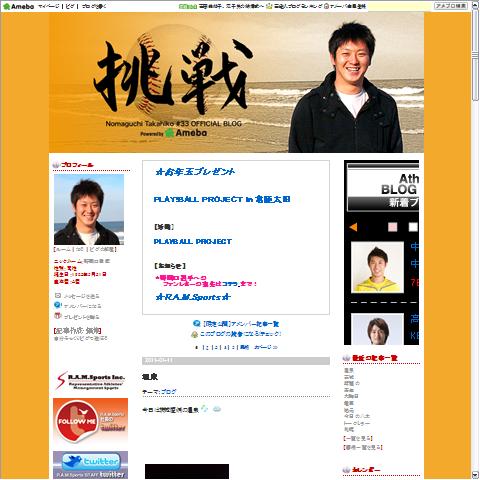Click the FOLLOW ME twitter badge
This screenshot has height=480, width=480.
tap(90, 421)
